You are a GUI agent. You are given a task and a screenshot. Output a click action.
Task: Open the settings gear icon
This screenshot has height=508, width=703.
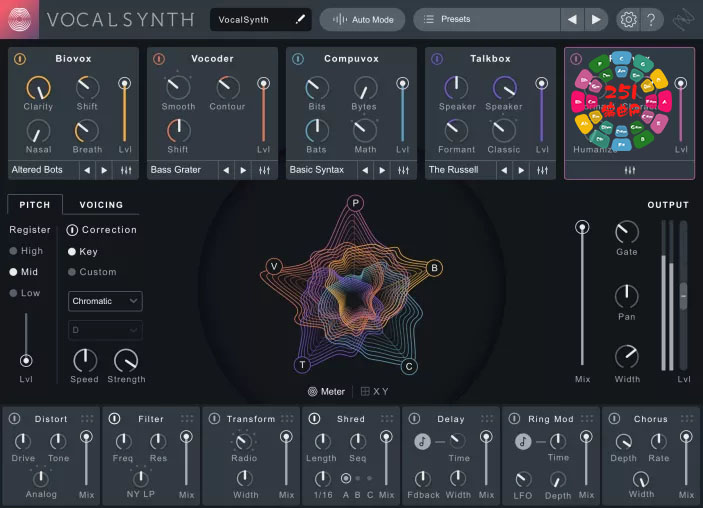point(628,20)
